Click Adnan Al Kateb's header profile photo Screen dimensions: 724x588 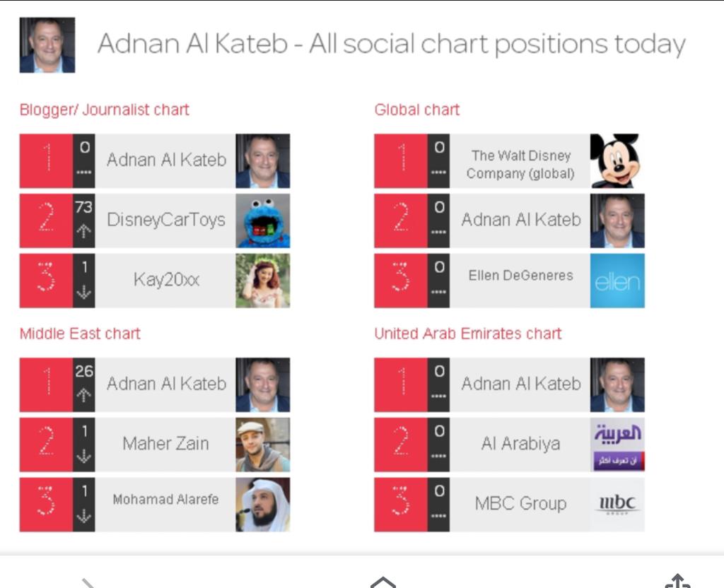click(x=47, y=45)
